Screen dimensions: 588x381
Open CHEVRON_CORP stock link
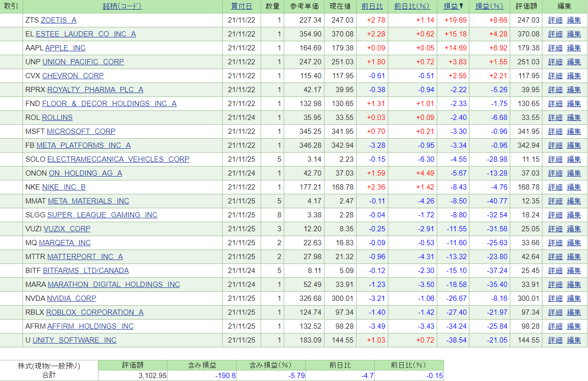[x=73, y=76]
